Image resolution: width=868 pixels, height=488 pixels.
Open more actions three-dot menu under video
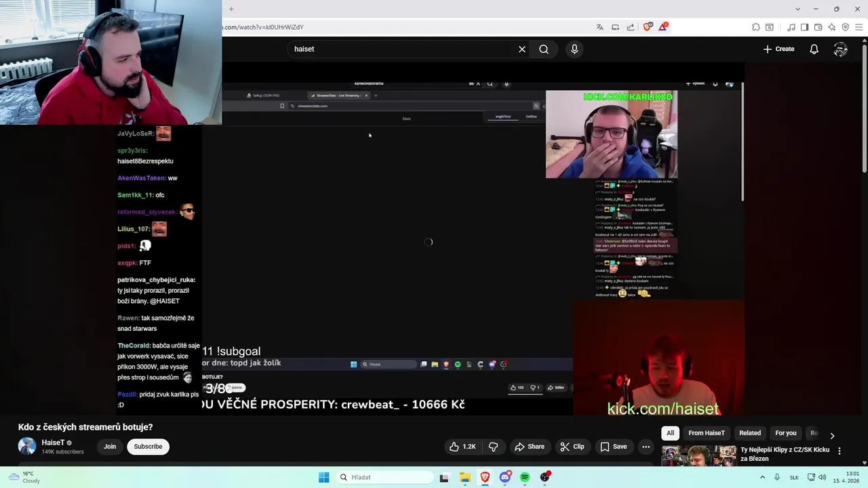(646, 447)
